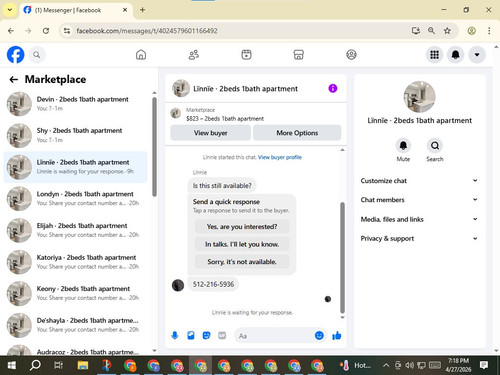Expand Privacy & support section

click(419, 238)
